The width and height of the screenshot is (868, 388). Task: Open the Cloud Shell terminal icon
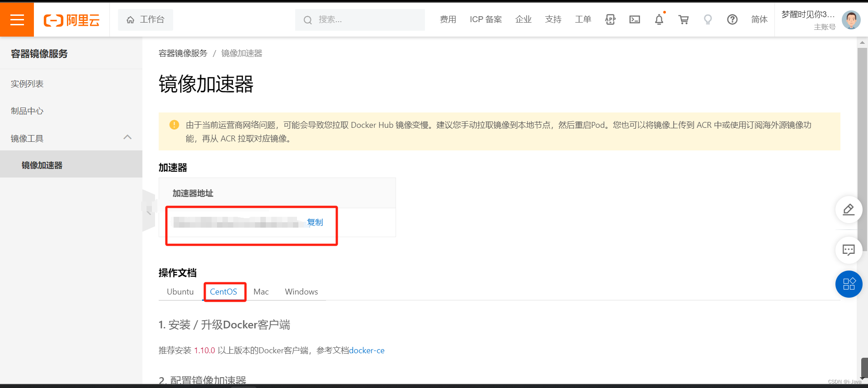tap(635, 19)
